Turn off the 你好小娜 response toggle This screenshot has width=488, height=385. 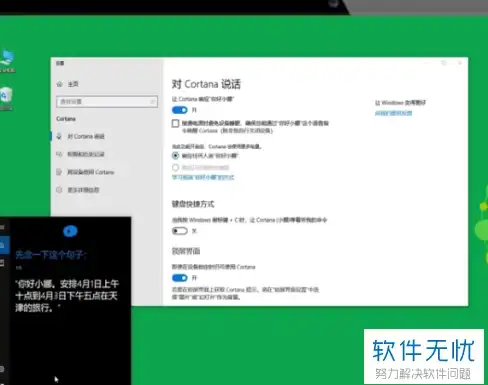(x=180, y=110)
